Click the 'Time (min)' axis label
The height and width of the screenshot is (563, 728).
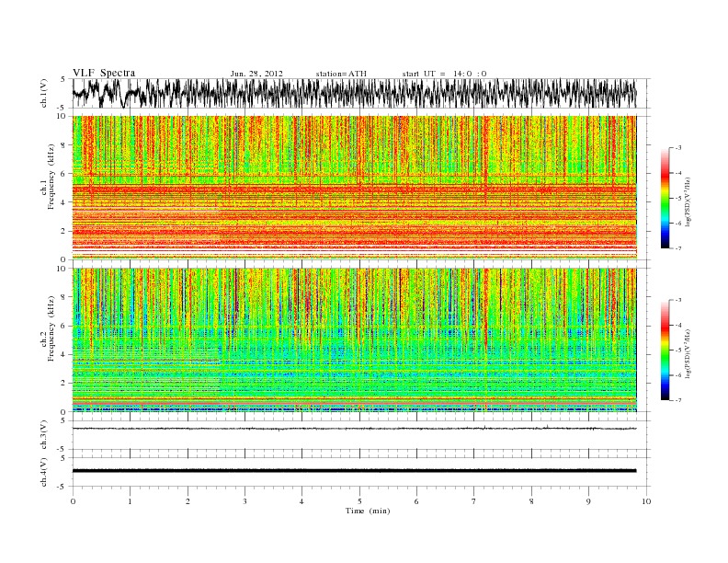pyautogui.click(x=368, y=511)
